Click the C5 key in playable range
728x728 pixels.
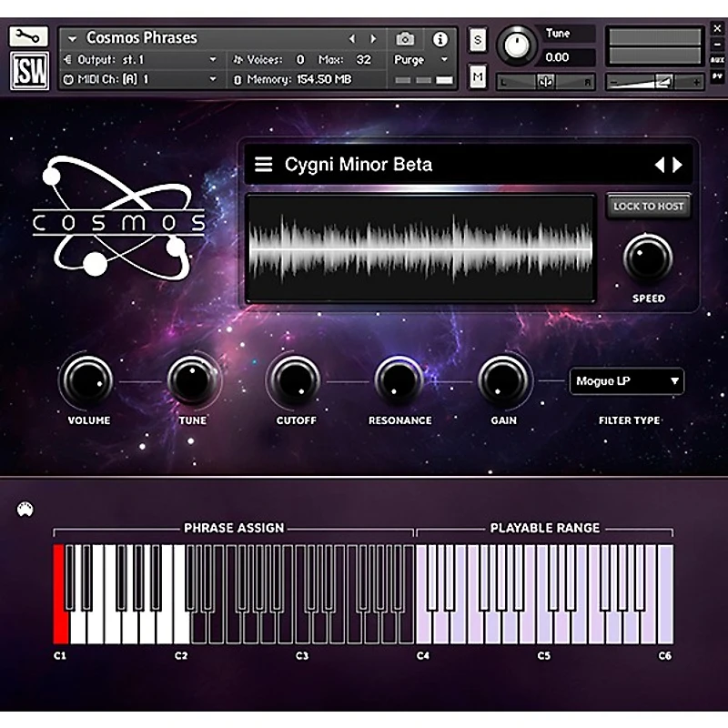tap(544, 627)
